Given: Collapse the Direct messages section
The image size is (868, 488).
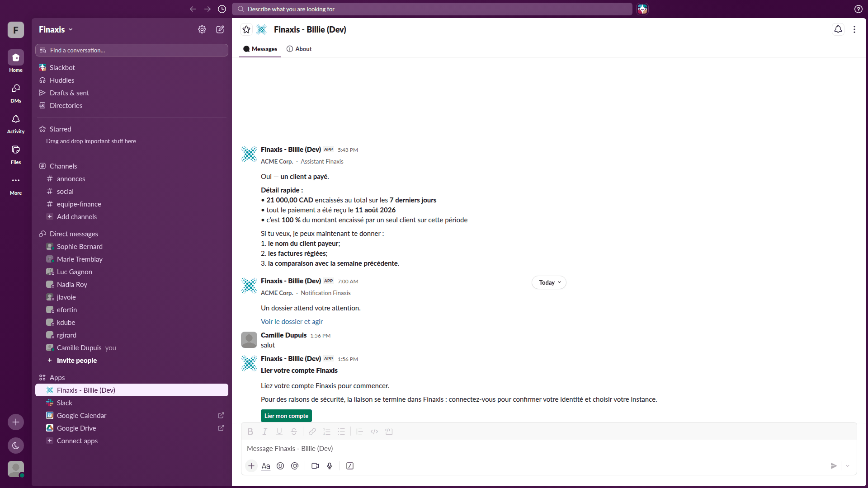Looking at the screenshot, I should point(74,234).
